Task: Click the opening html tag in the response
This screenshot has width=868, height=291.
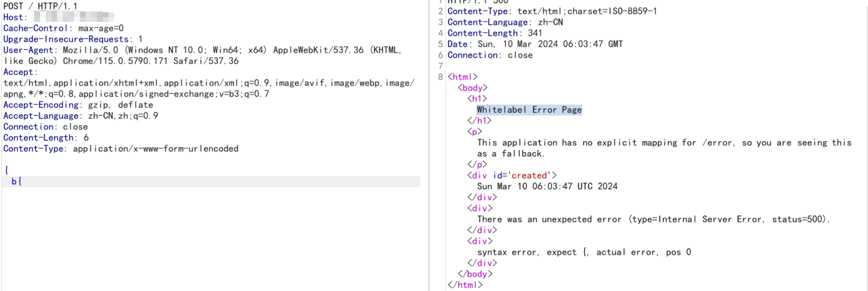Action: click(x=462, y=77)
